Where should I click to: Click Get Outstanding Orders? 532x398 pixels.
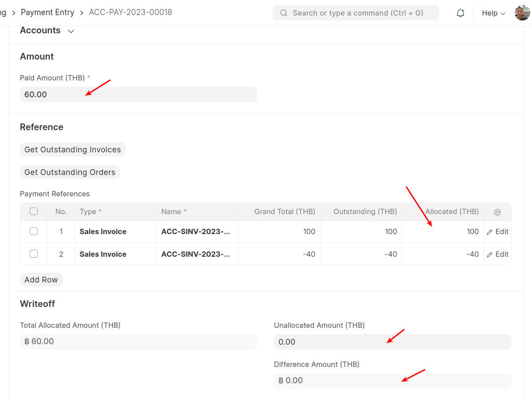tap(70, 172)
